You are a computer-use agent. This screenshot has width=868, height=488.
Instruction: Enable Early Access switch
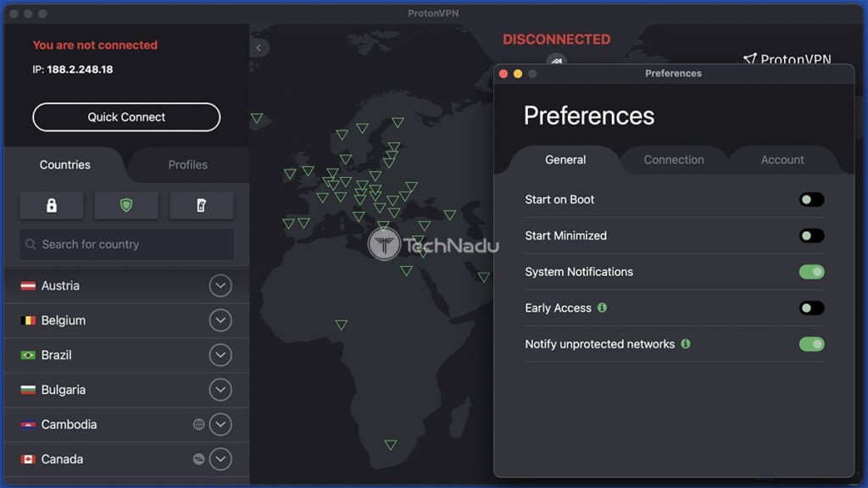coord(811,308)
